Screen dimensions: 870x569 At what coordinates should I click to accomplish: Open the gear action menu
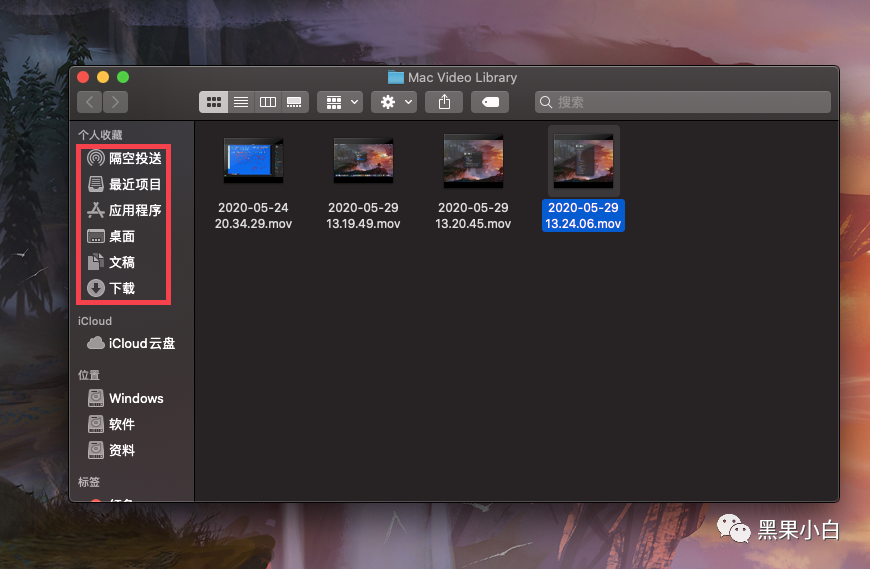point(394,102)
